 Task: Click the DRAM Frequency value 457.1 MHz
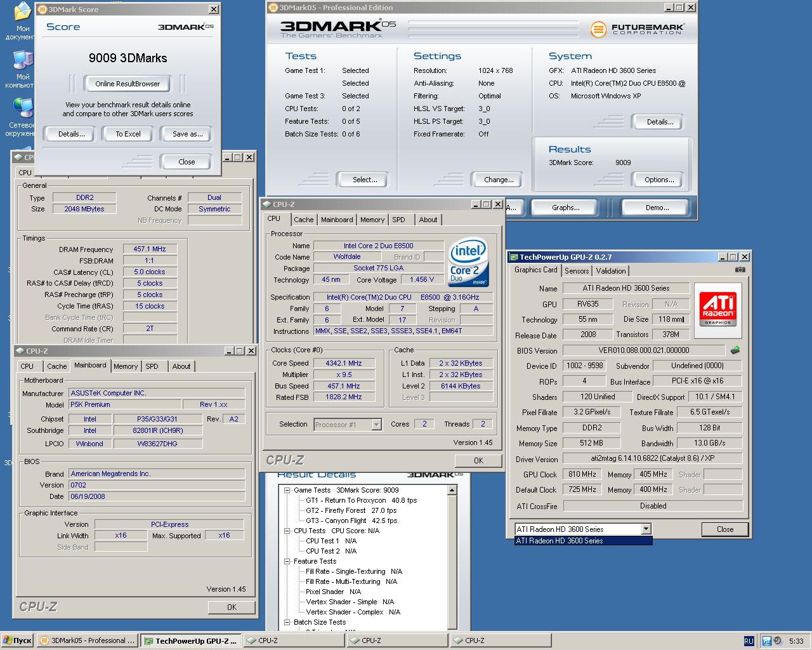150,249
